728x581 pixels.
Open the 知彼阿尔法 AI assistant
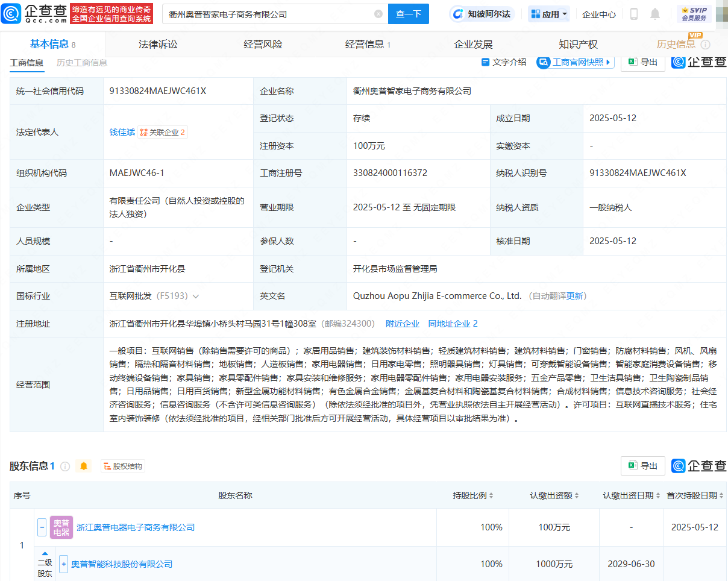[482, 14]
